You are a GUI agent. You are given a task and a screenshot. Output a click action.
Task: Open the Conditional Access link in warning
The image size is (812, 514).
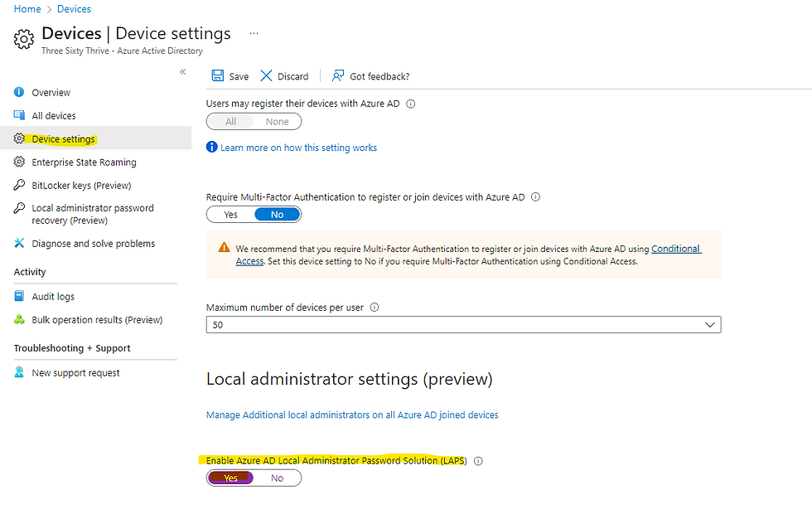676,249
